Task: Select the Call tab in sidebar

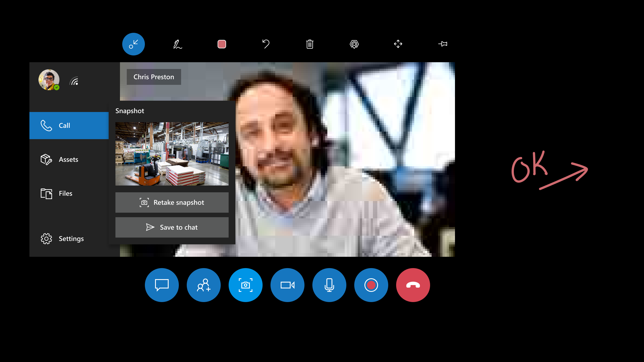Action: pyautogui.click(x=69, y=125)
